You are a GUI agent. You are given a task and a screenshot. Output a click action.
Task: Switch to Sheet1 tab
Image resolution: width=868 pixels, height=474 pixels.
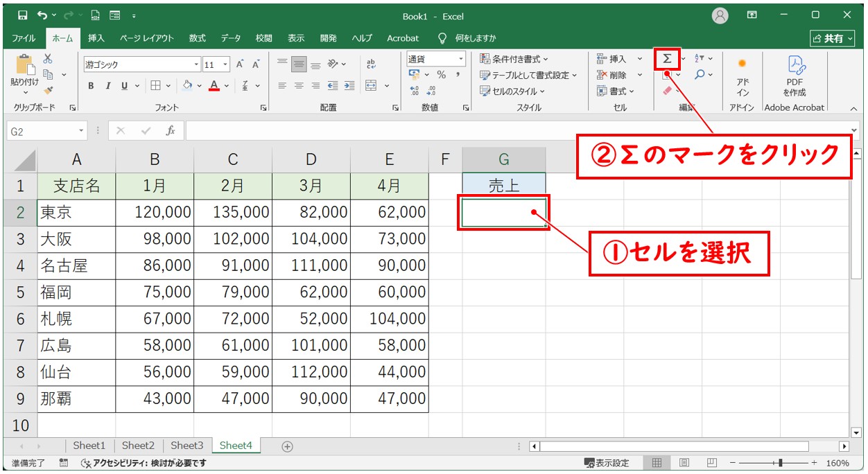(89, 446)
